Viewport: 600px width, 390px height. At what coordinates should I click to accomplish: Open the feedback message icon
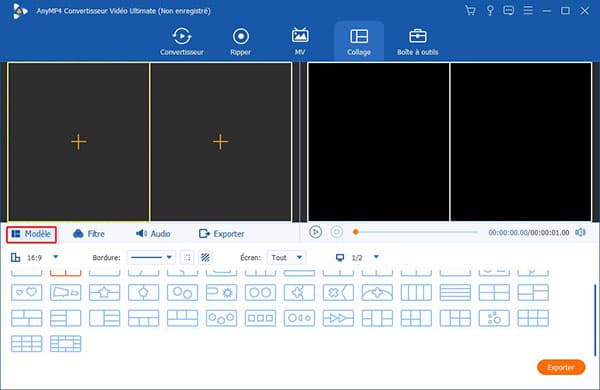point(509,10)
